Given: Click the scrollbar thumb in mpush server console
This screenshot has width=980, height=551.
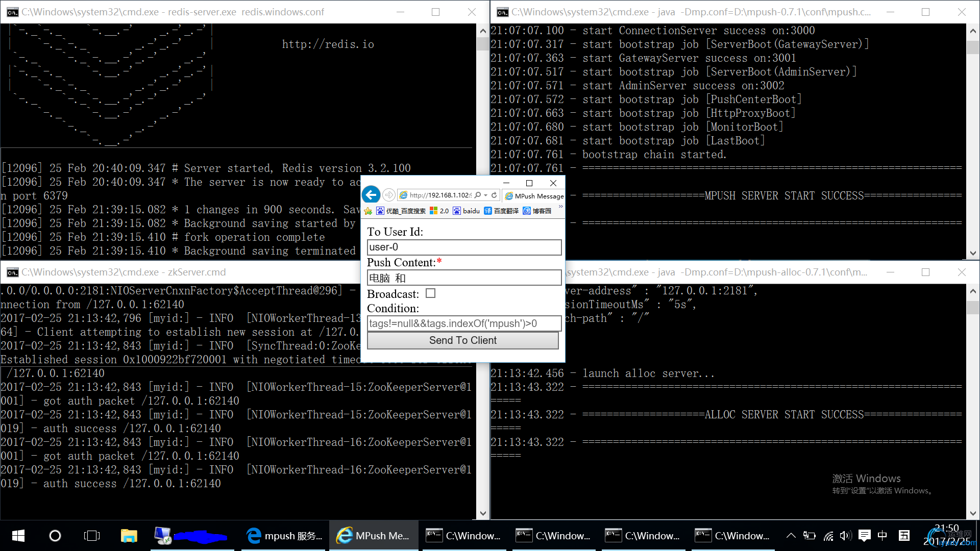Looking at the screenshot, I should tap(972, 47).
